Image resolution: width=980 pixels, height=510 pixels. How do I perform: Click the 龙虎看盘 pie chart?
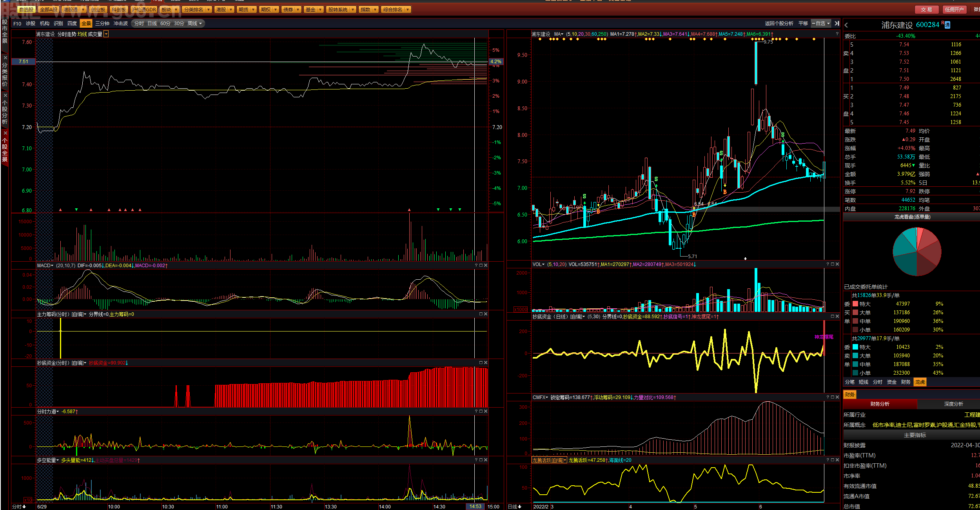tap(917, 251)
